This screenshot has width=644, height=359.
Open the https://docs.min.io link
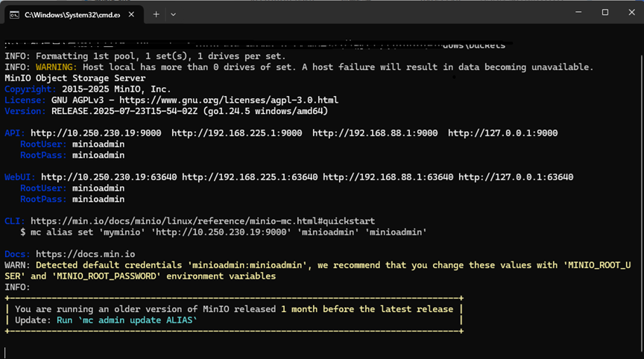pyautogui.click(x=86, y=254)
